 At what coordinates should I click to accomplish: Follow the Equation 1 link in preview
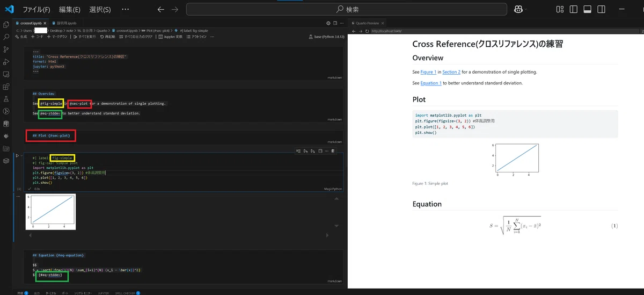click(x=431, y=83)
